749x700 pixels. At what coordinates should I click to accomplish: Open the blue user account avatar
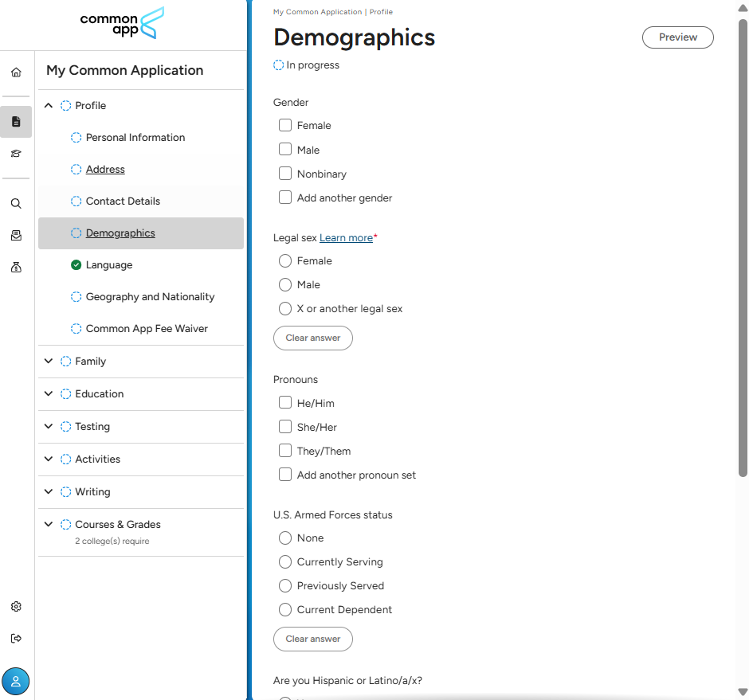coord(16,681)
